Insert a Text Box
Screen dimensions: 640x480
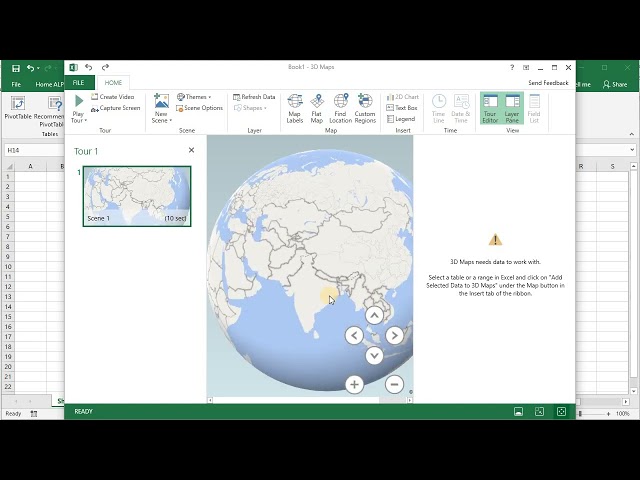(x=402, y=108)
